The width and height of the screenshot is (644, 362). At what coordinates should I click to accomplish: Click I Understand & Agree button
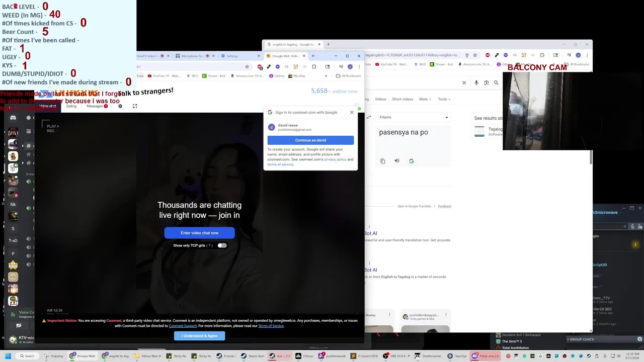pos(199,336)
